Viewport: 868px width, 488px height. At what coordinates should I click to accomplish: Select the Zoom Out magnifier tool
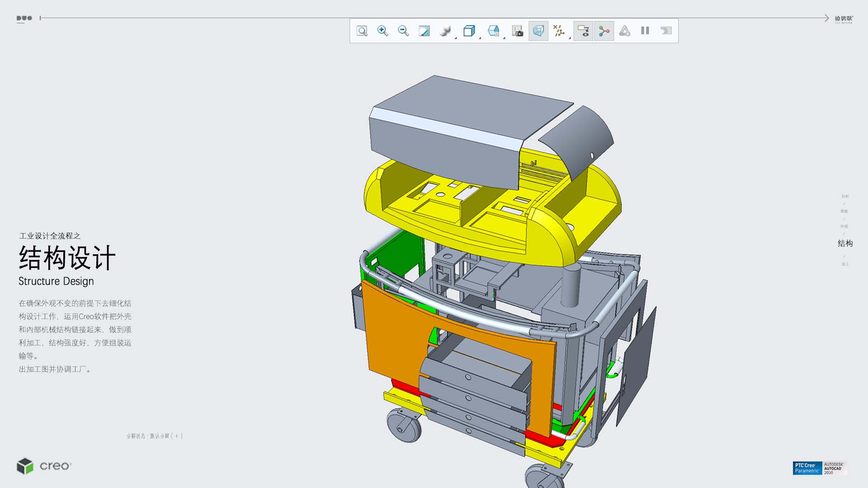(x=403, y=31)
